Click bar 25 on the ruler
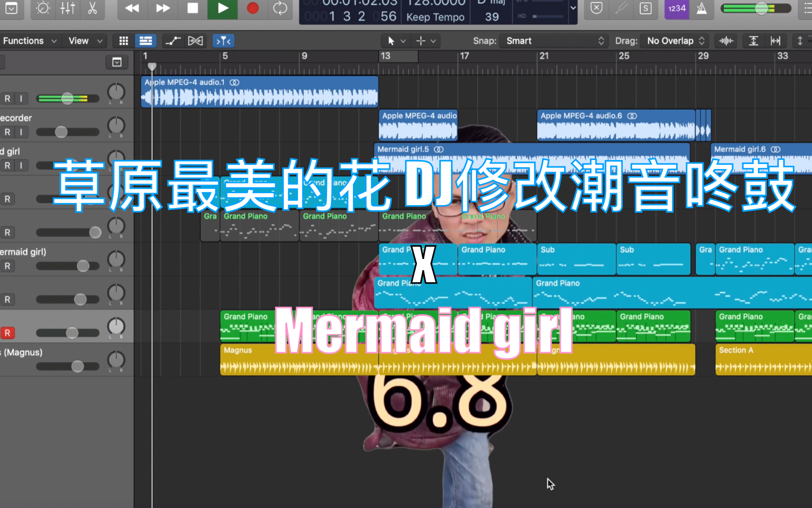 pos(624,56)
